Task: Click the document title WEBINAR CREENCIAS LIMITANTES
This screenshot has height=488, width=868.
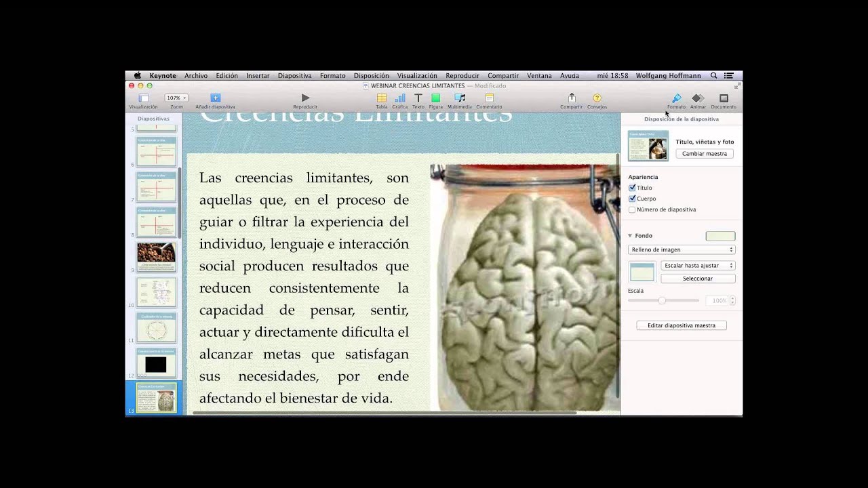Action: pyautogui.click(x=417, y=86)
